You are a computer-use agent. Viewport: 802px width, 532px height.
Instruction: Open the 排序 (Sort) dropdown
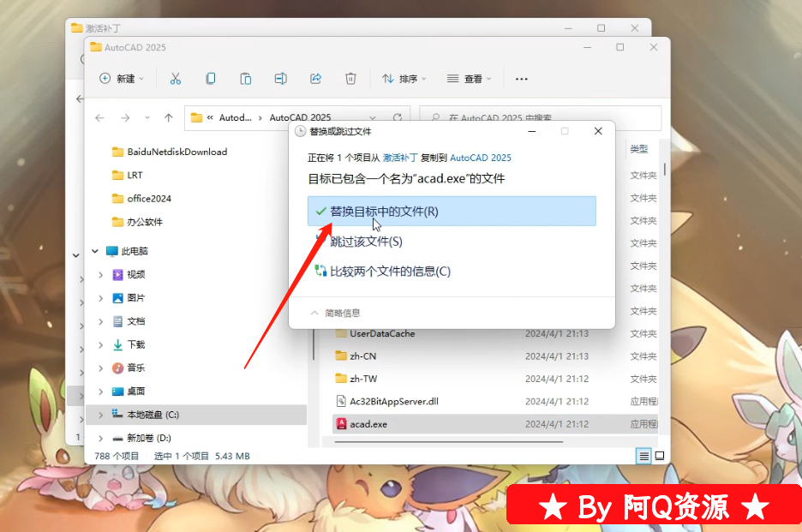[404, 78]
